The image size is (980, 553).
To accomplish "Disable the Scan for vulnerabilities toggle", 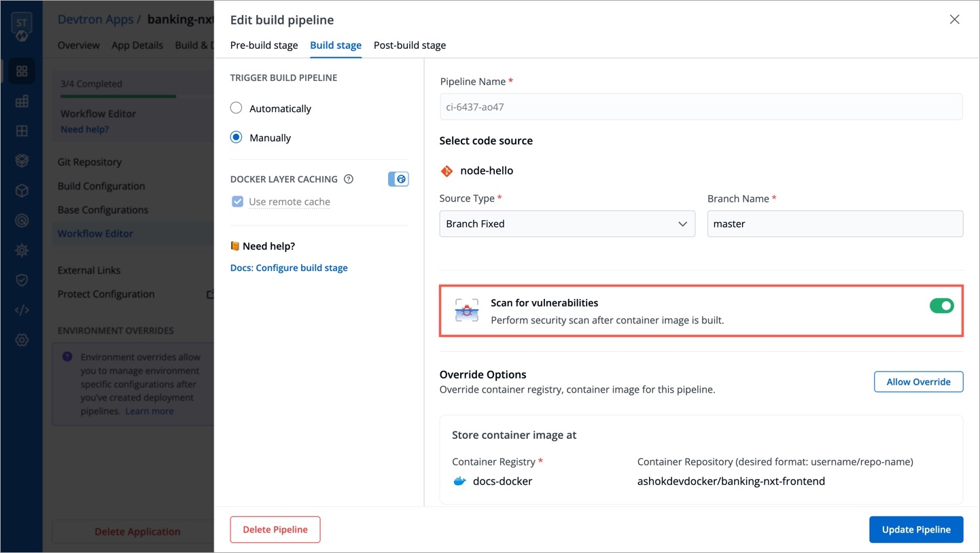I will pyautogui.click(x=941, y=306).
